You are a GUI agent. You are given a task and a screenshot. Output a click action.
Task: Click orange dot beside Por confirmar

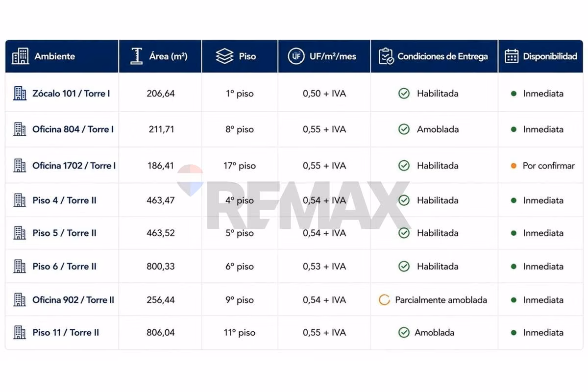click(514, 166)
